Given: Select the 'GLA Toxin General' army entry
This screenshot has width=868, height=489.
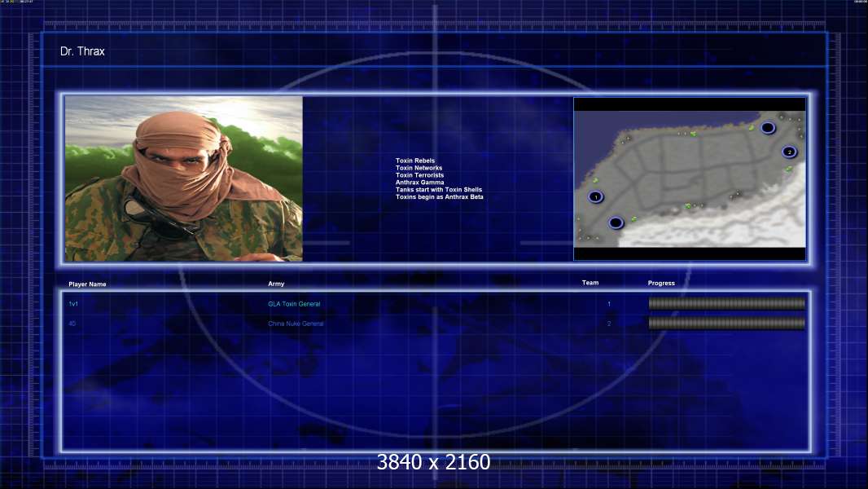Looking at the screenshot, I should coord(294,304).
